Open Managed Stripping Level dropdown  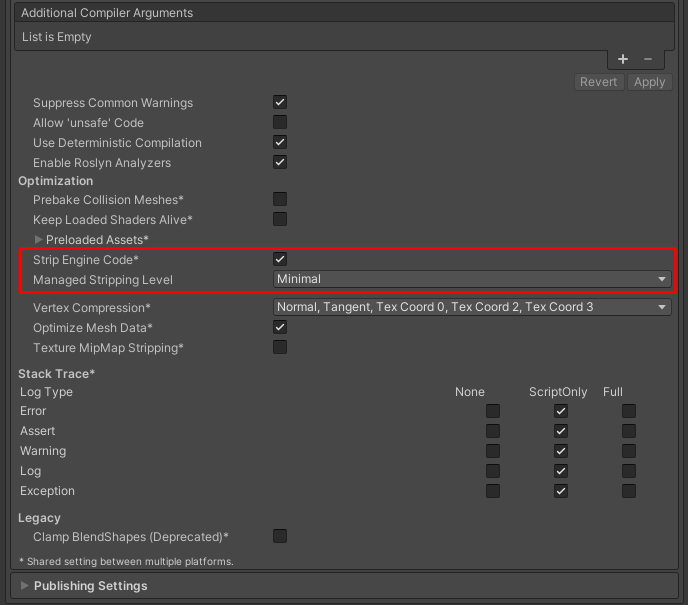coord(472,279)
